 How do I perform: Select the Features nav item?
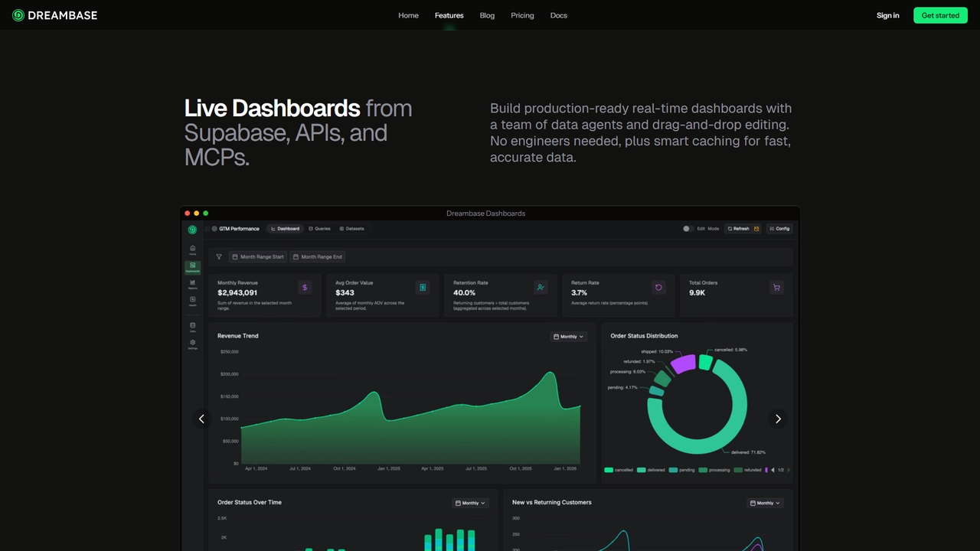coord(449,15)
